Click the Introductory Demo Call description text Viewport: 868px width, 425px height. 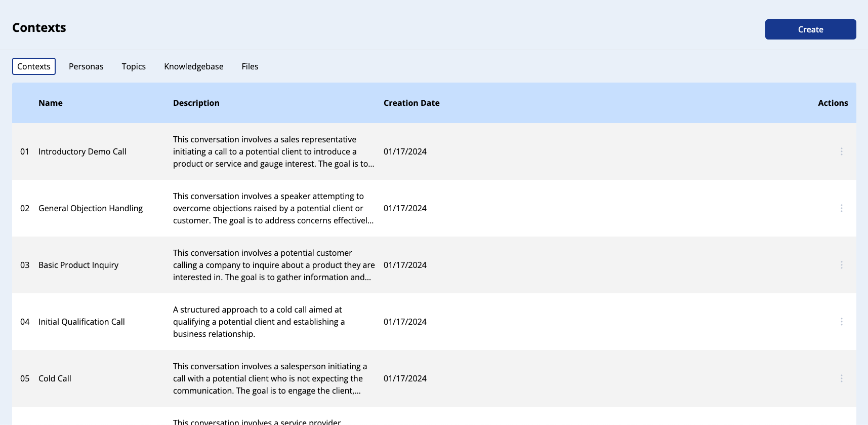point(273,151)
